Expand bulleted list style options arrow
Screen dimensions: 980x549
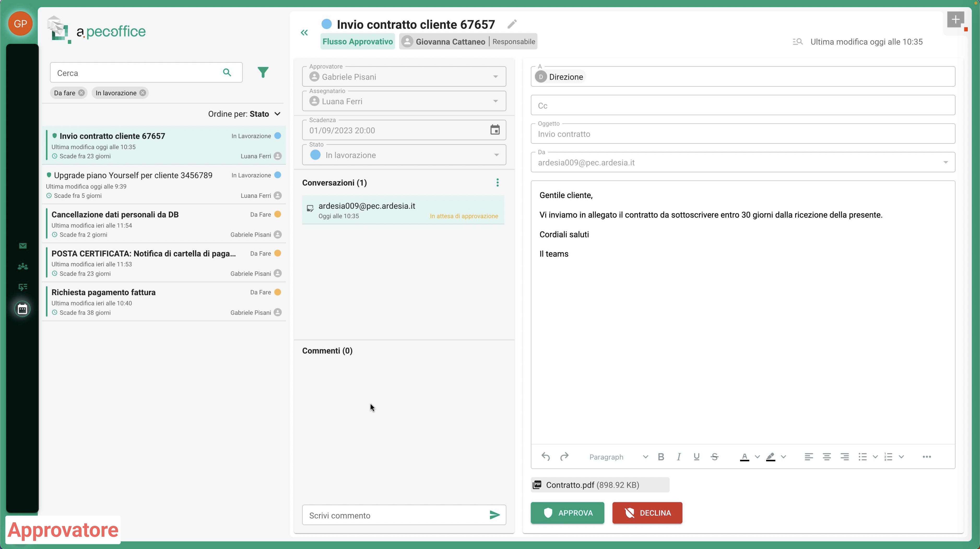coord(875,457)
